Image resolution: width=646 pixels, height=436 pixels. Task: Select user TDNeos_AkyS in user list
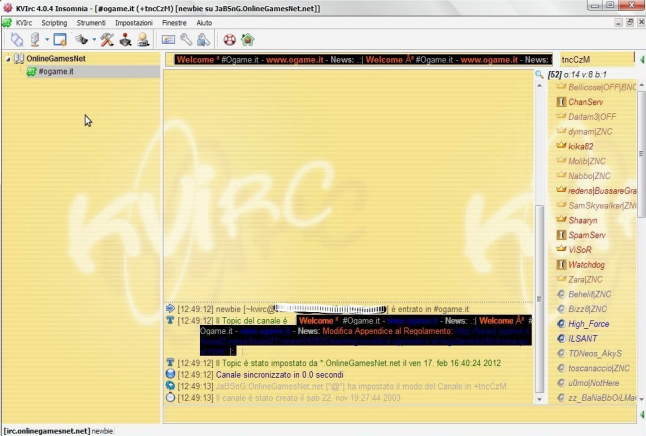[595, 354]
